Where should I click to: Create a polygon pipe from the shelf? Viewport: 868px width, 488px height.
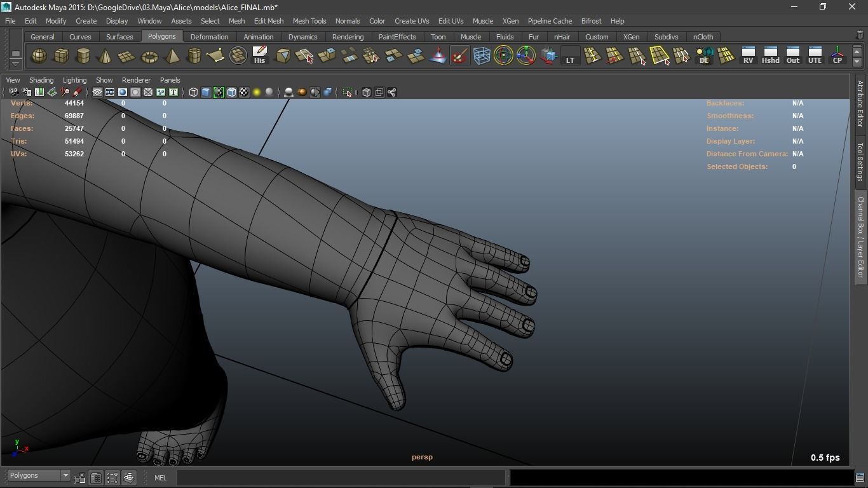coord(194,56)
